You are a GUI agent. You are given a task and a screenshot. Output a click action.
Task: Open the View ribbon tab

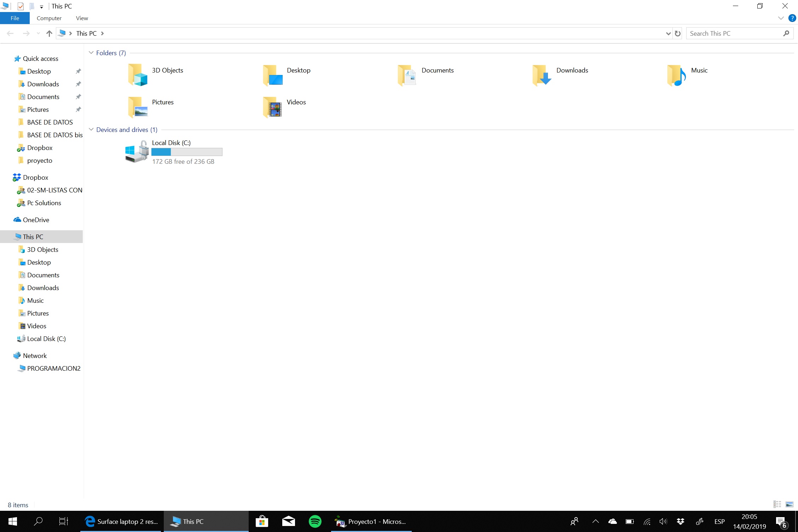[82, 18]
